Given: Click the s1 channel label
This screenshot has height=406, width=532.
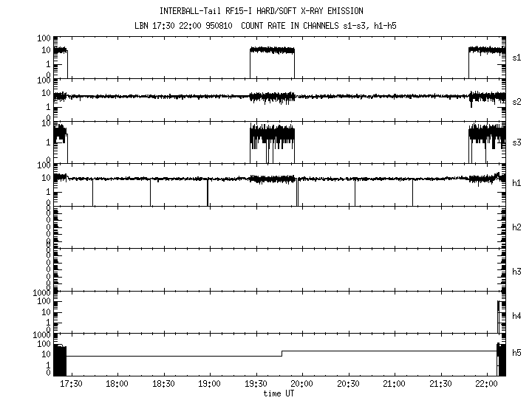Looking at the screenshot, I should [516, 57].
